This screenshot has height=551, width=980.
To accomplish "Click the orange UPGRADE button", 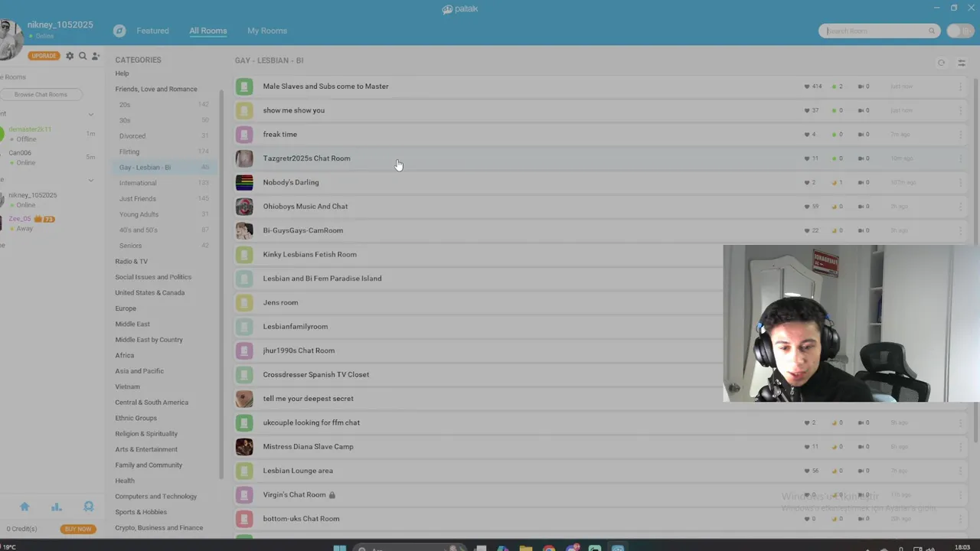I will 44,56.
